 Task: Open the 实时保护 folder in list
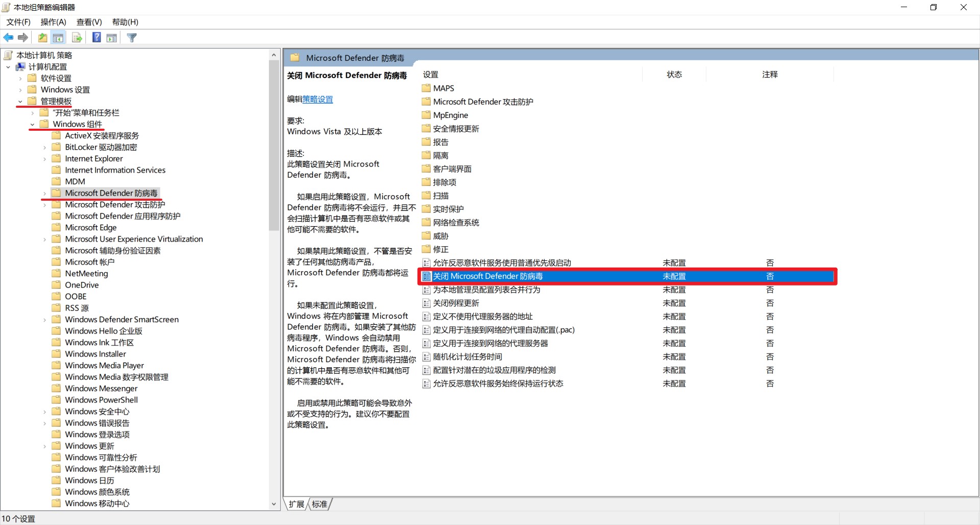(x=448, y=209)
